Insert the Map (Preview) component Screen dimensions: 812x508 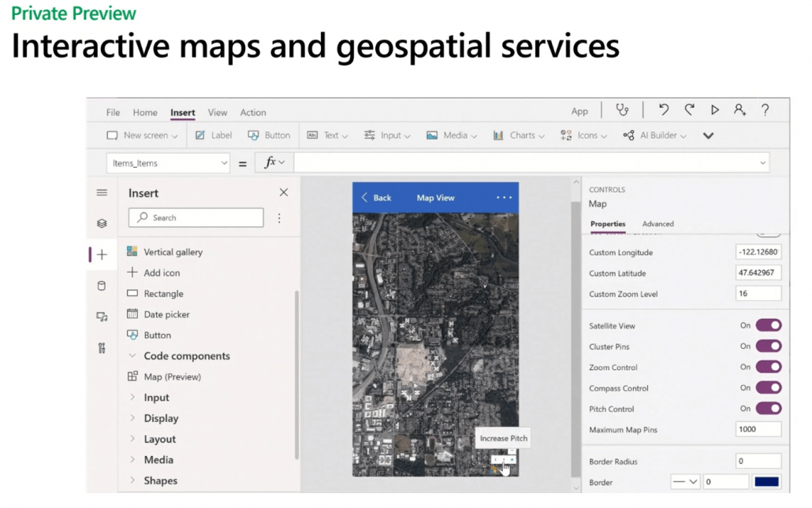[x=172, y=376]
